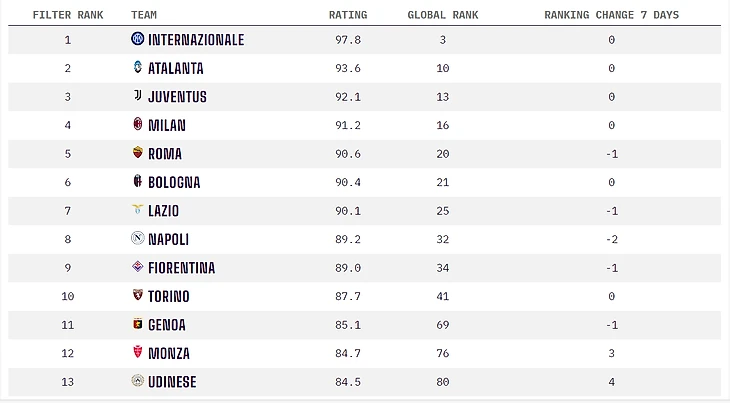Click the Team column header
This screenshot has height=403, width=730.
point(144,15)
